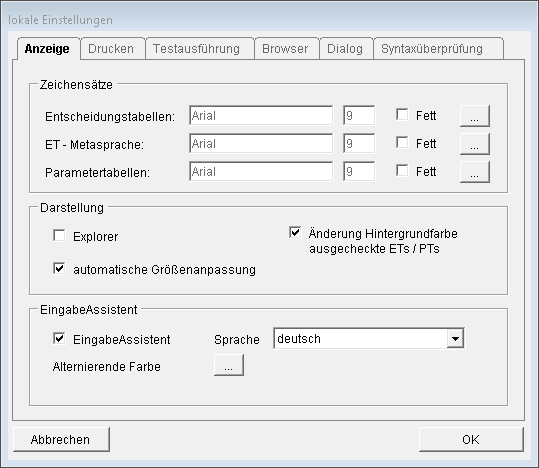The height and width of the screenshot is (468, 539).
Task: Open the Syntaxüberprüfung tab
Action: [439, 48]
